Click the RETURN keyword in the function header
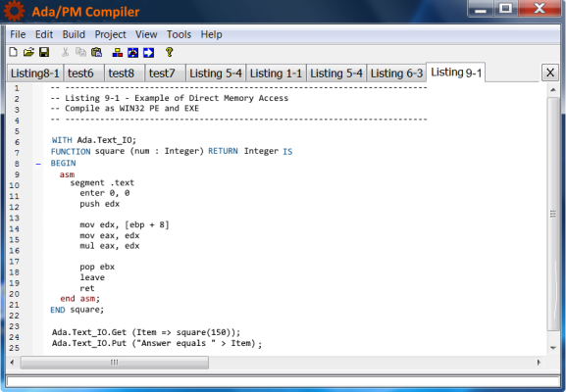The width and height of the screenshot is (566, 392). pyautogui.click(x=223, y=151)
